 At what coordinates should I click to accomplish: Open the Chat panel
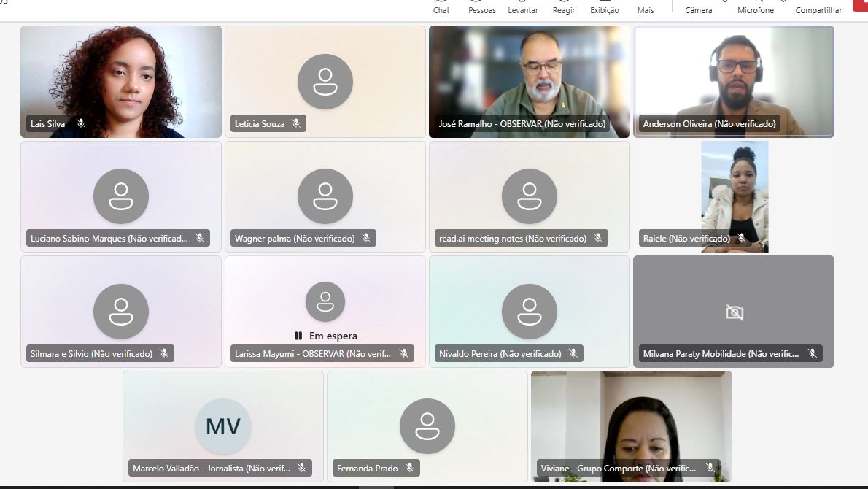(441, 8)
